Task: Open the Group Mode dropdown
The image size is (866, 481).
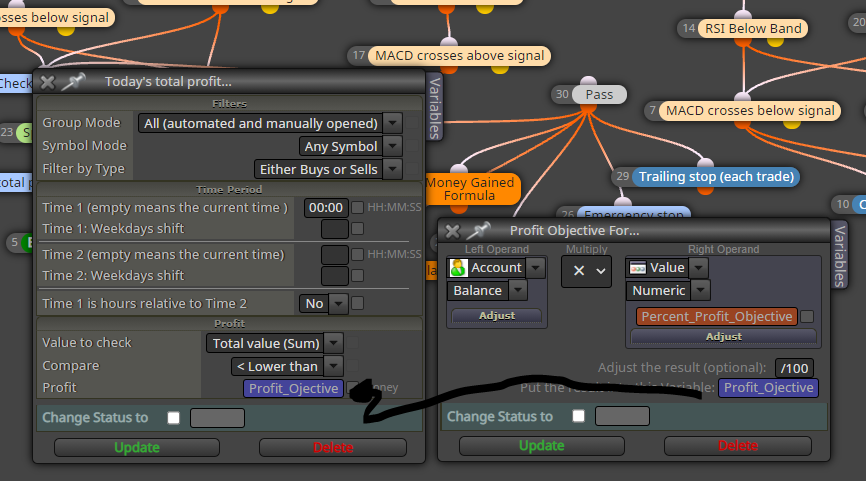Action: click(x=393, y=123)
